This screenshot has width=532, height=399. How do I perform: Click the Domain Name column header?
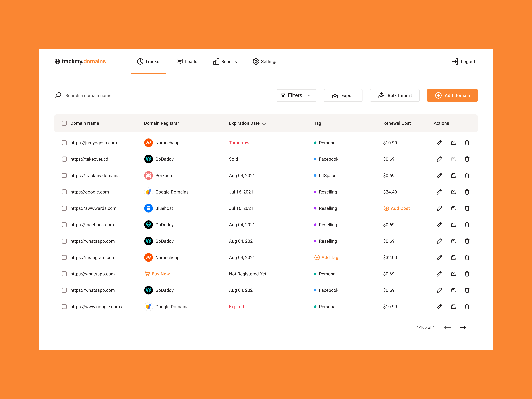pyautogui.click(x=85, y=123)
